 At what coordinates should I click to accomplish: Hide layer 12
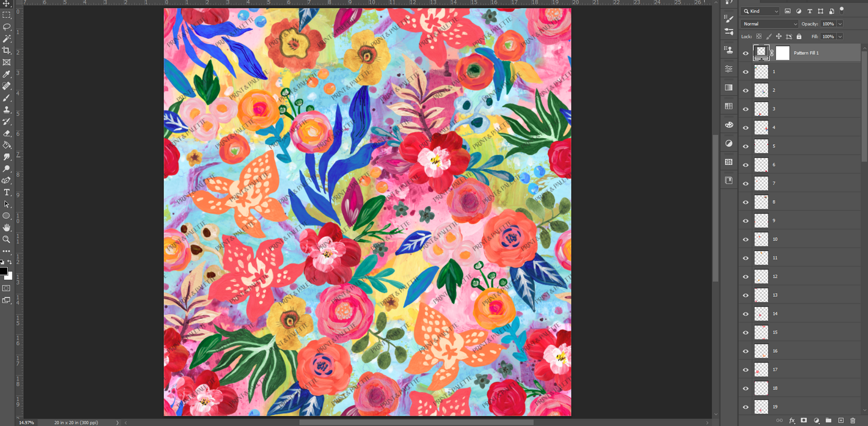(745, 276)
